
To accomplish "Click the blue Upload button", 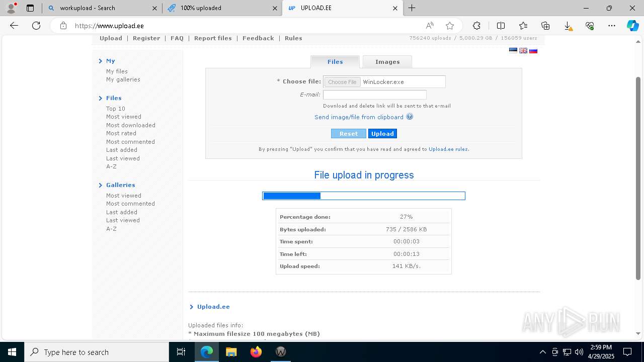I will point(382,134).
